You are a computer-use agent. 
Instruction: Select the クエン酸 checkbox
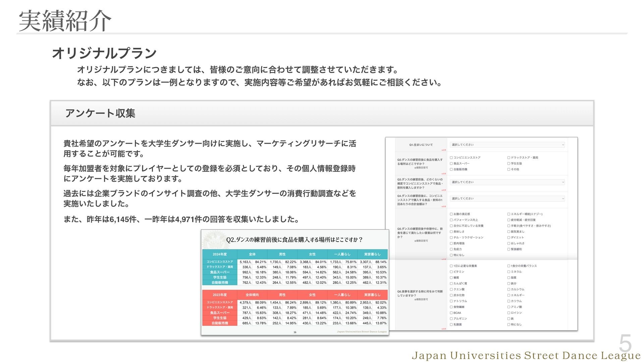(451, 290)
